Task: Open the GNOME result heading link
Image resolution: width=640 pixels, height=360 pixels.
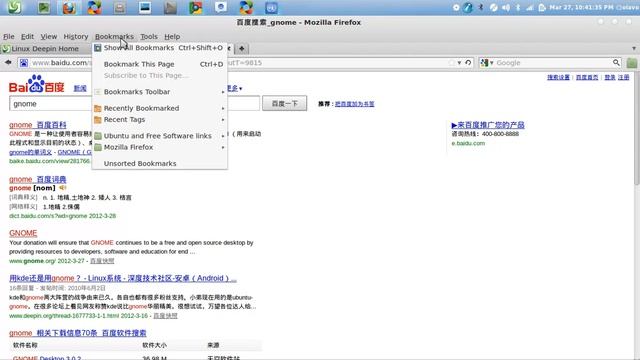Action: tap(23, 233)
